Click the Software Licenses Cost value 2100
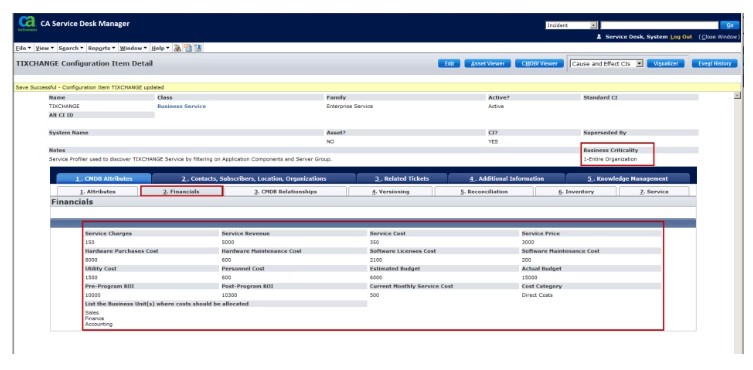The width and height of the screenshot is (753, 370). pyautogui.click(x=376, y=260)
